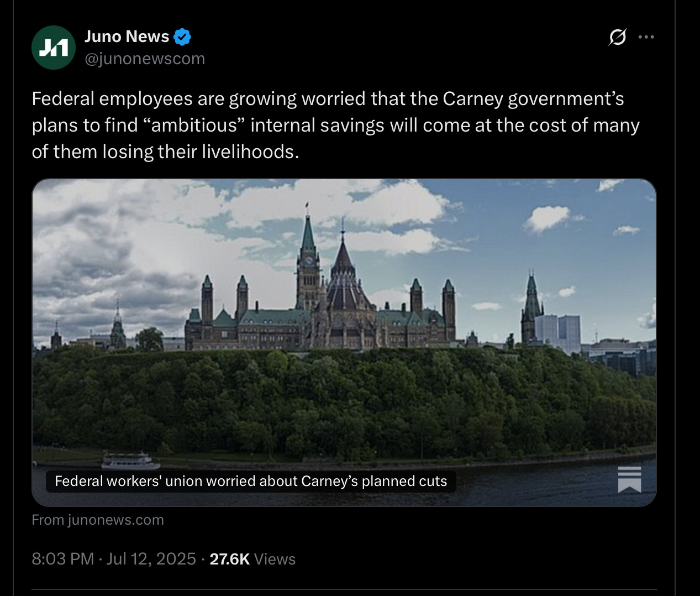Click the tour boat in the article image
Image resolution: width=700 pixels, height=596 pixels.
(x=130, y=461)
